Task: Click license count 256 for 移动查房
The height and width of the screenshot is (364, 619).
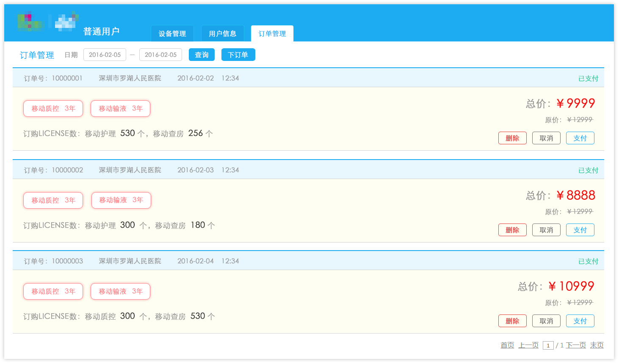Action: pos(196,133)
